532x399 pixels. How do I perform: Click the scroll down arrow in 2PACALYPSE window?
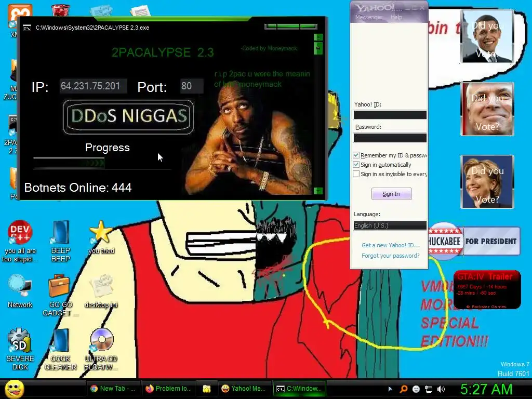(x=318, y=191)
